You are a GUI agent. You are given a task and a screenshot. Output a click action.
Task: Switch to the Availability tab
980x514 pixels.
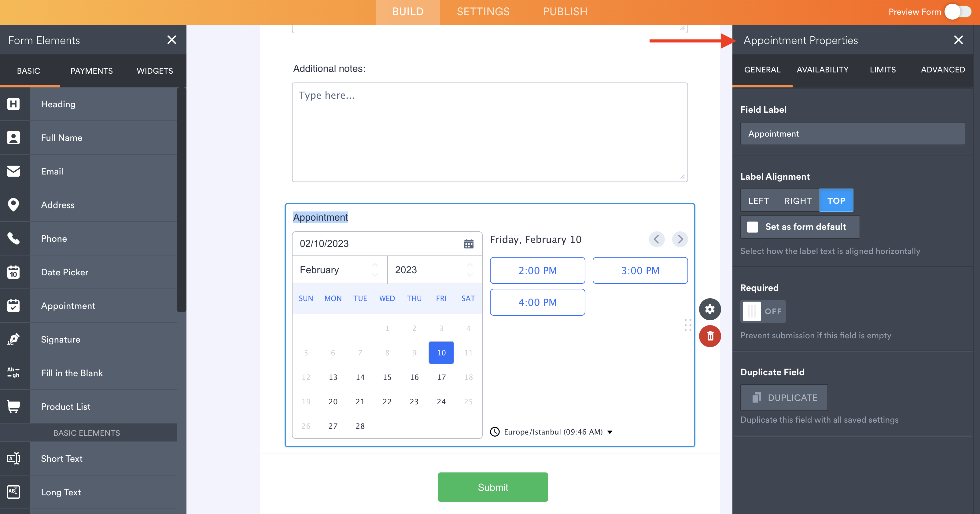(x=822, y=70)
